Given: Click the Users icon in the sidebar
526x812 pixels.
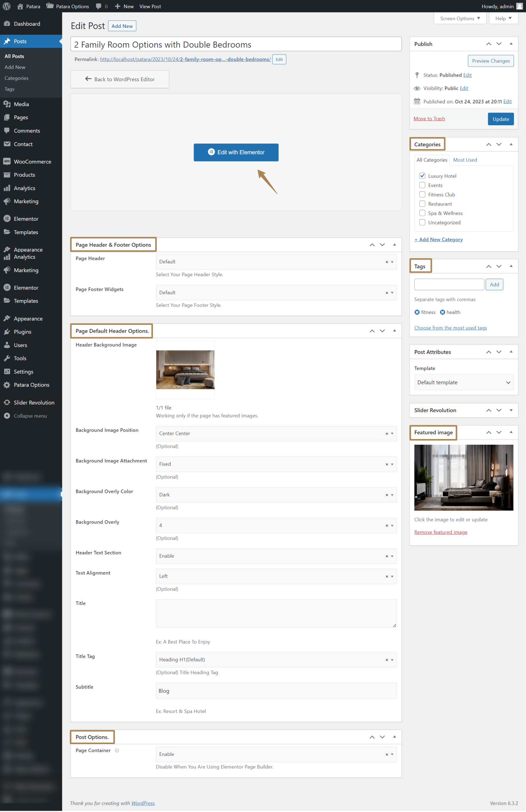Looking at the screenshot, I should [7, 345].
